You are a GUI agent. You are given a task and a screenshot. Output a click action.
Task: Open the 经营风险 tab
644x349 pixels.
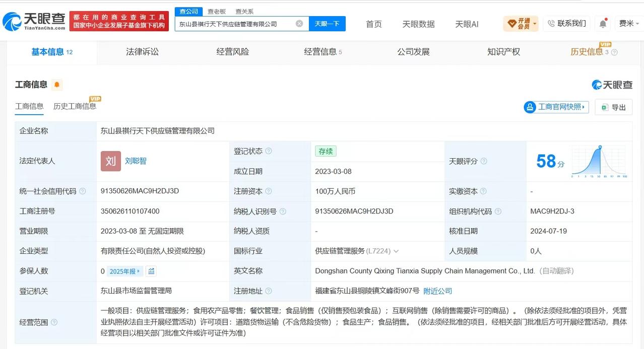233,52
